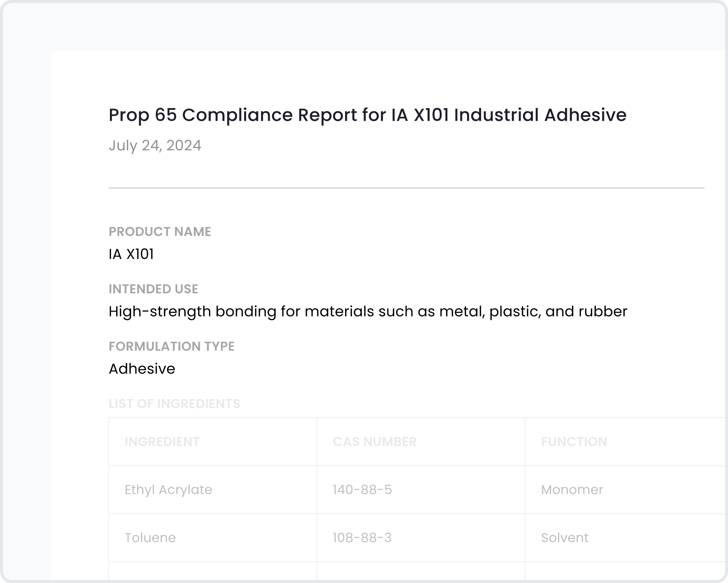
Task: Select the IA X101 product name value
Action: [131, 254]
